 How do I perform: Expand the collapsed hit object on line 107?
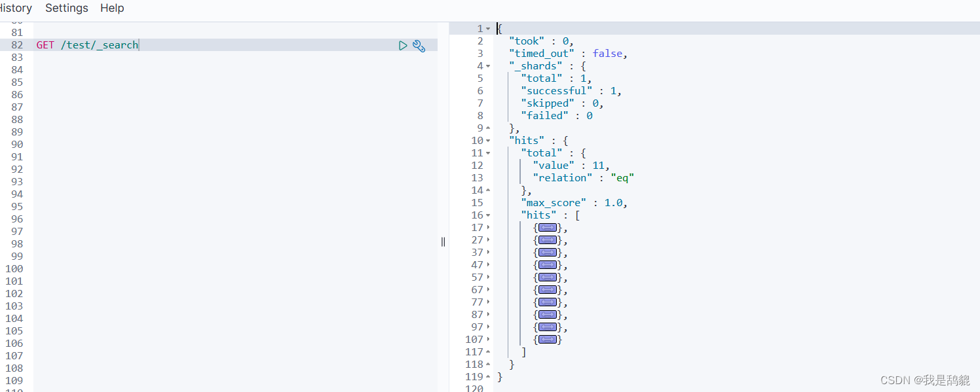[x=547, y=340]
